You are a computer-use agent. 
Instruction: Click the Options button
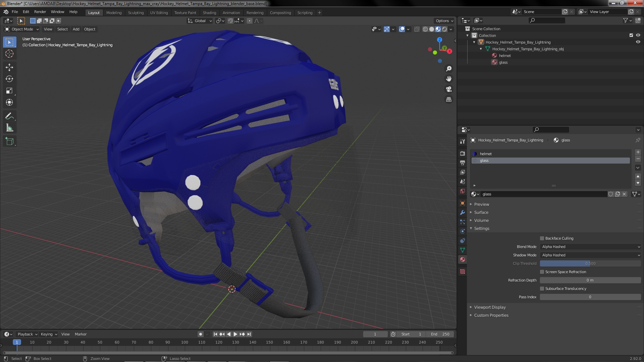click(444, 21)
